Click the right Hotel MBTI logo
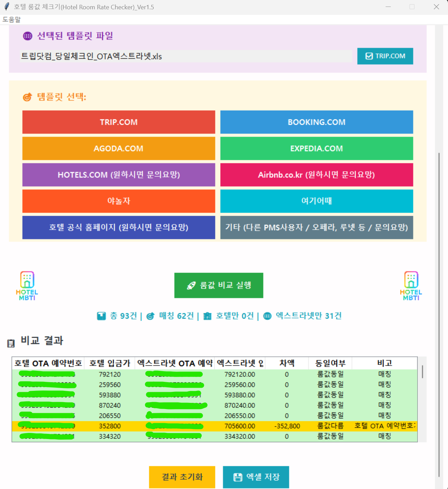 click(411, 286)
